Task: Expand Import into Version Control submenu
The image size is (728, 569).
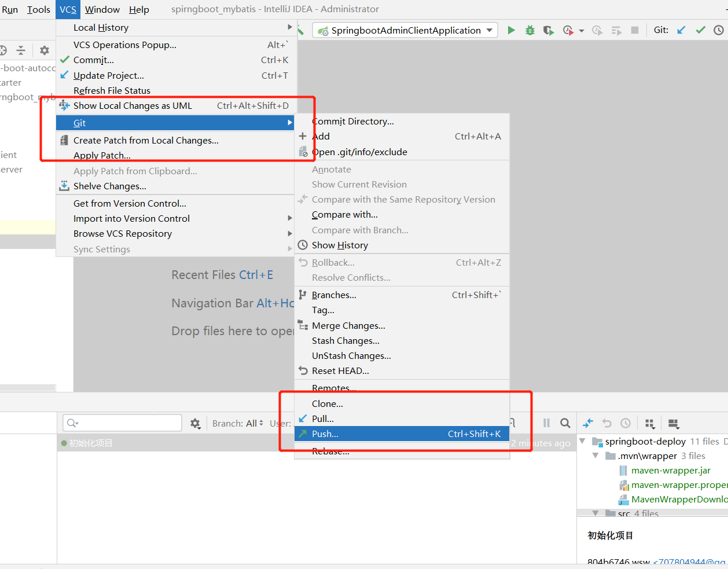Action: 176,218
